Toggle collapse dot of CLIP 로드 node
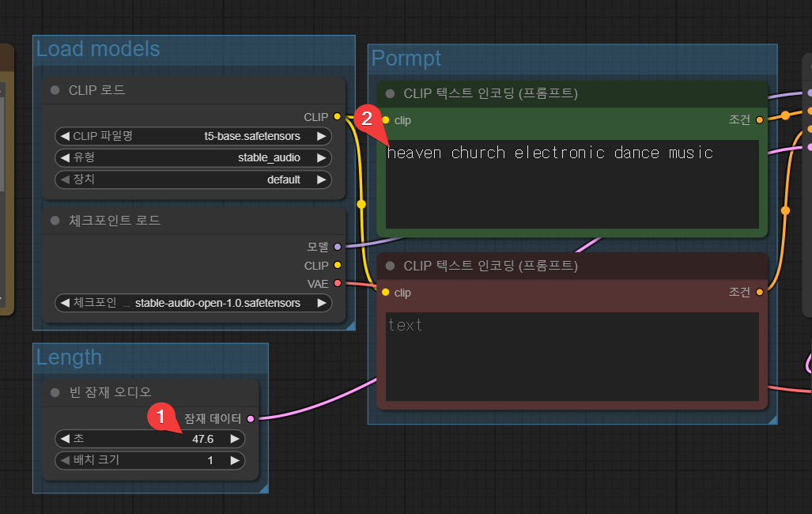Image resolution: width=812 pixels, height=514 pixels. [x=55, y=90]
